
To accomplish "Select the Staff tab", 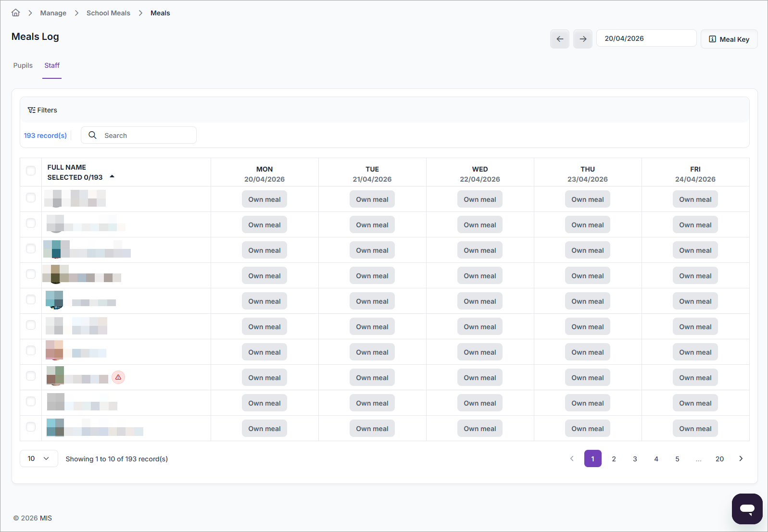I will 52,65.
